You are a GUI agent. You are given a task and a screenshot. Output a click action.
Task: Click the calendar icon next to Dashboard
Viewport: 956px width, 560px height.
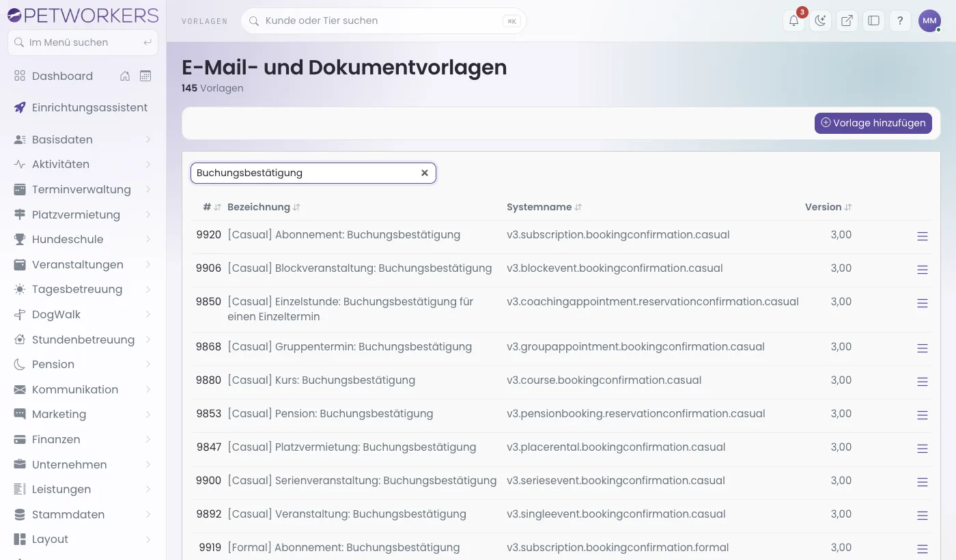[x=145, y=76]
